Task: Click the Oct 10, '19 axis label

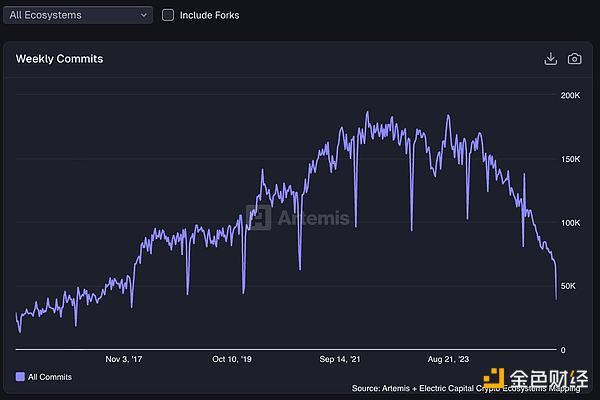Action: pos(232,357)
